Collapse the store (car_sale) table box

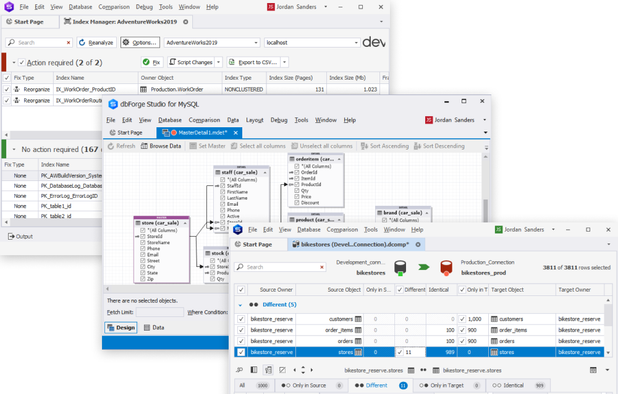[185, 223]
